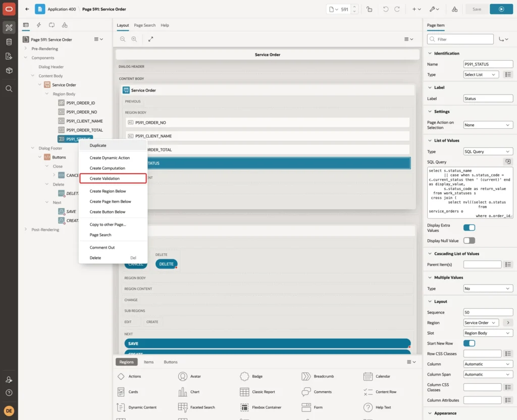Zoom out the layout view

123,39
